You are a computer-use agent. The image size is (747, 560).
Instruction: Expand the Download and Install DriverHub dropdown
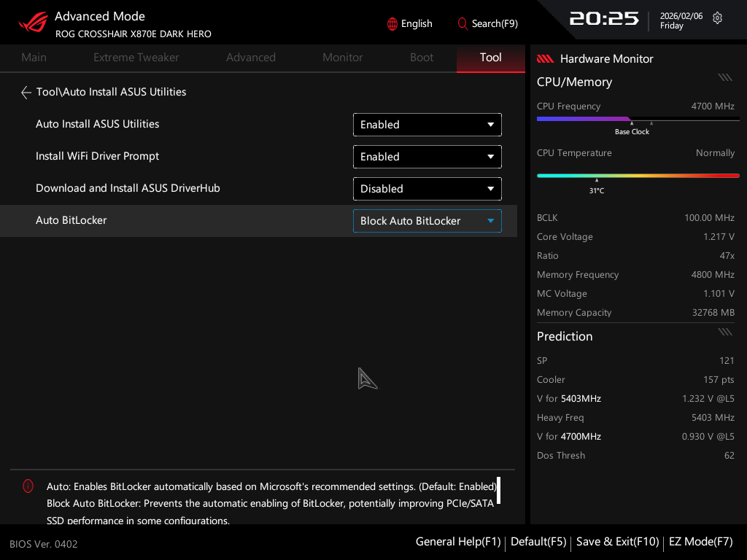pos(427,189)
